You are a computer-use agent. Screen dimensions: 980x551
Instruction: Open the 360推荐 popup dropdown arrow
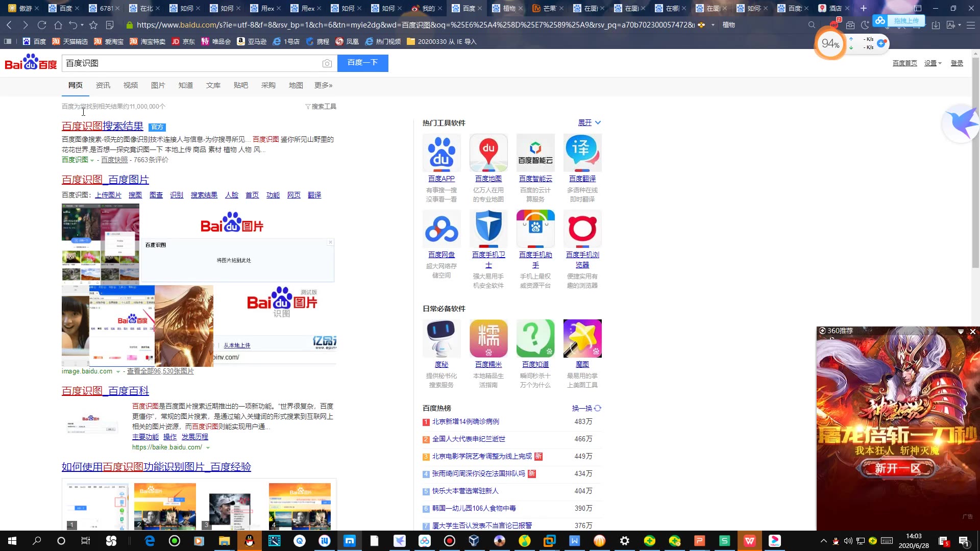point(961,332)
